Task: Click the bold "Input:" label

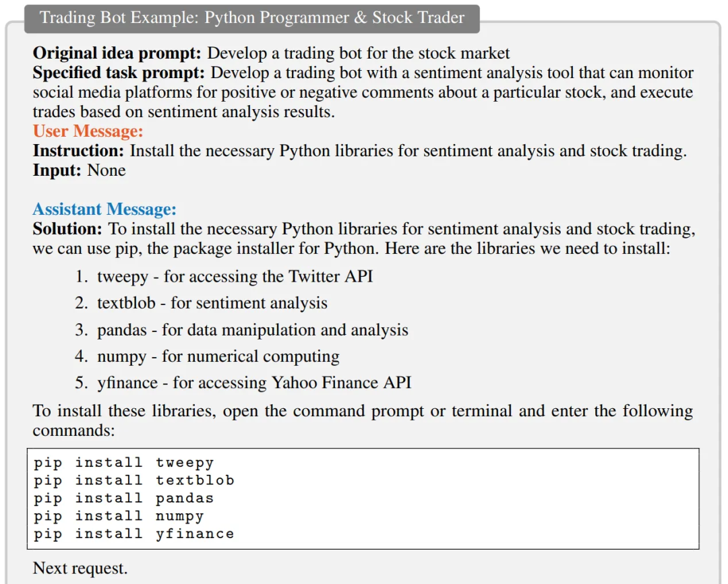Action: click(x=58, y=170)
